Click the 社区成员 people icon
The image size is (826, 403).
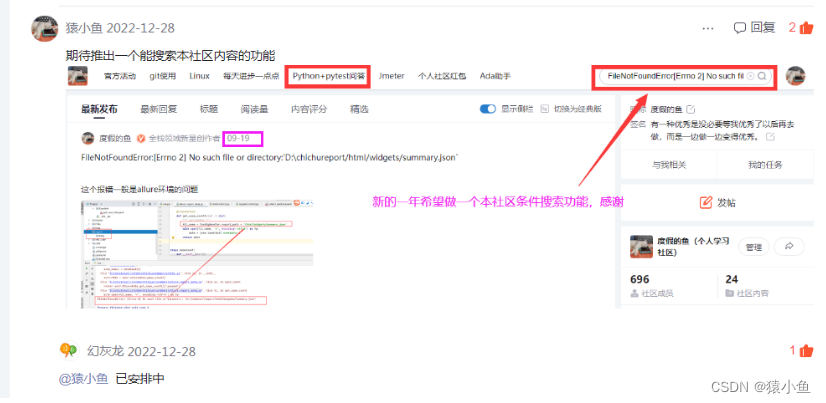[x=634, y=293]
